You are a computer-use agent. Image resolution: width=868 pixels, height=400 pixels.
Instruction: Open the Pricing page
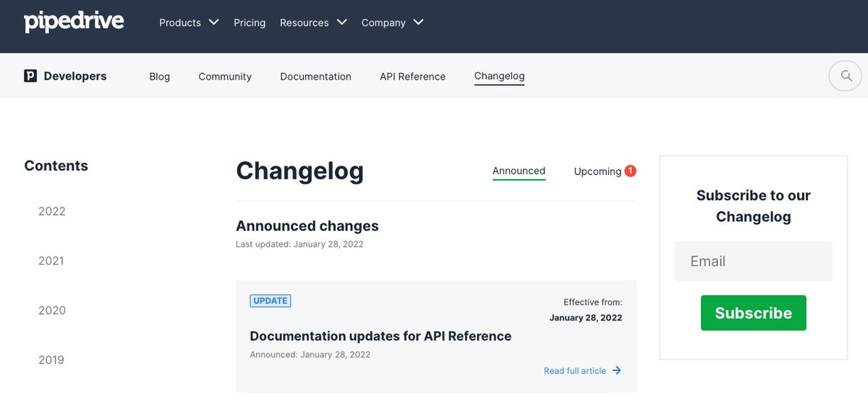(250, 22)
